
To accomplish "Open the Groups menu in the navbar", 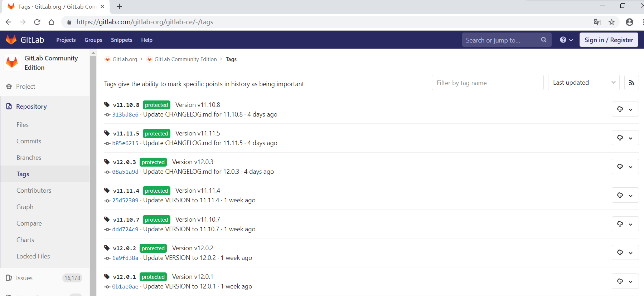I will click(x=93, y=40).
